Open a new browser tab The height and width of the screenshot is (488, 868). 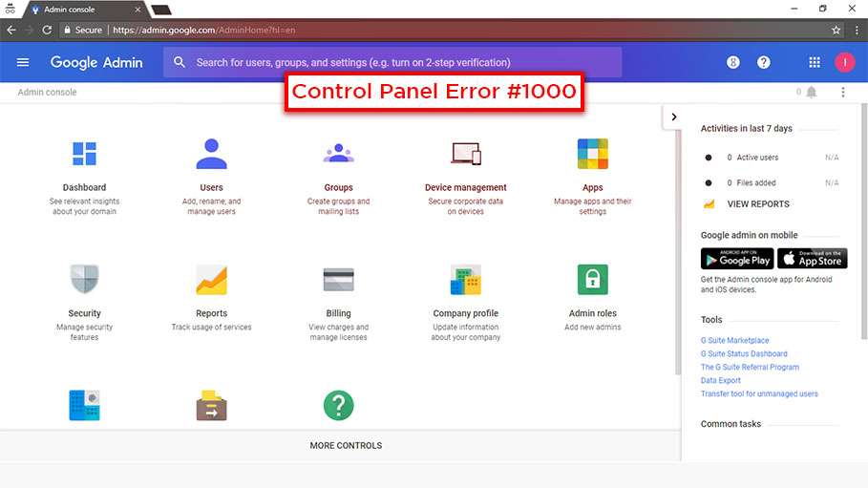tap(161, 10)
